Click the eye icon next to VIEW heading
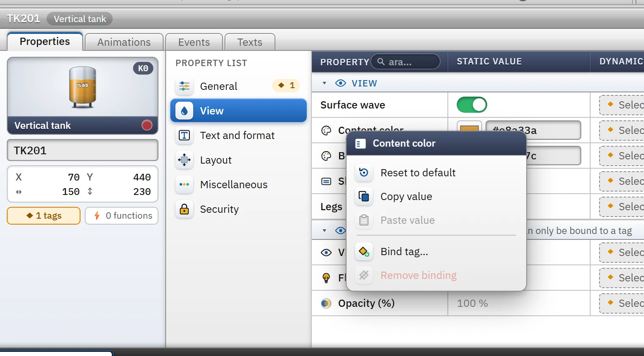The width and height of the screenshot is (644, 356). tap(341, 83)
